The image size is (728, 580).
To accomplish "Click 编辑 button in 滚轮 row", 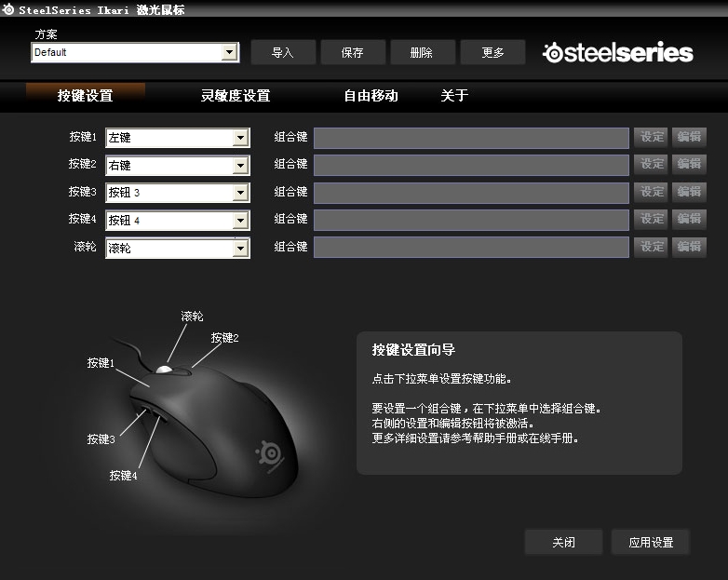I will pyautogui.click(x=689, y=247).
